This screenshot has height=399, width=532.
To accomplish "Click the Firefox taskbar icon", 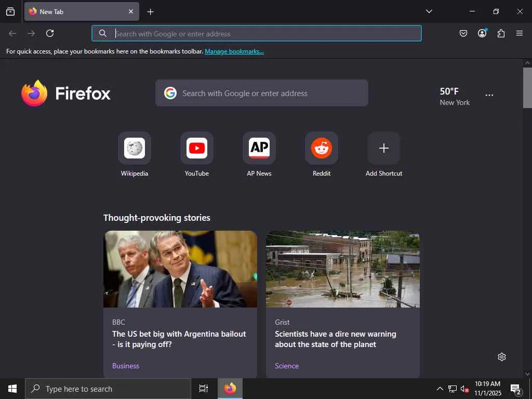I will pyautogui.click(x=230, y=389).
